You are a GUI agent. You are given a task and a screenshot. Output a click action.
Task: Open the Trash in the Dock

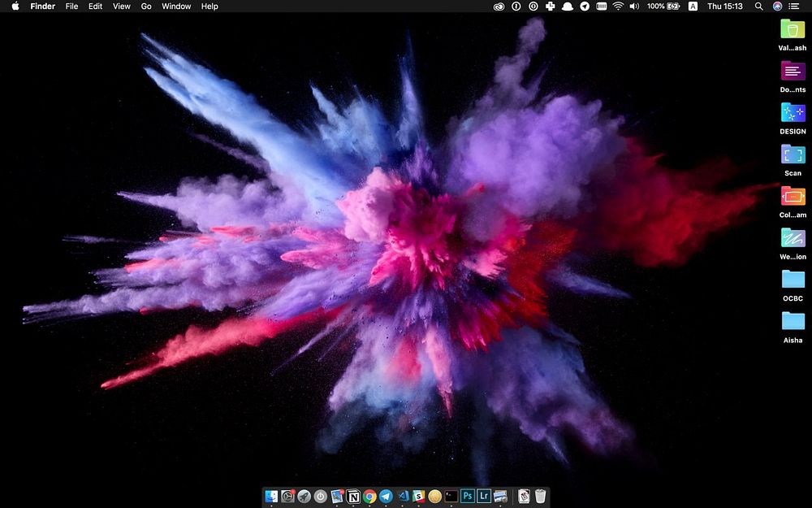540,497
